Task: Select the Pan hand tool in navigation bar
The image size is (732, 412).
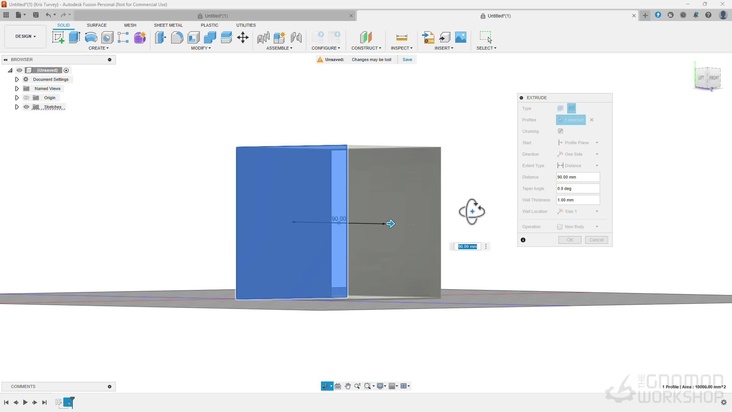Action: (x=348, y=386)
